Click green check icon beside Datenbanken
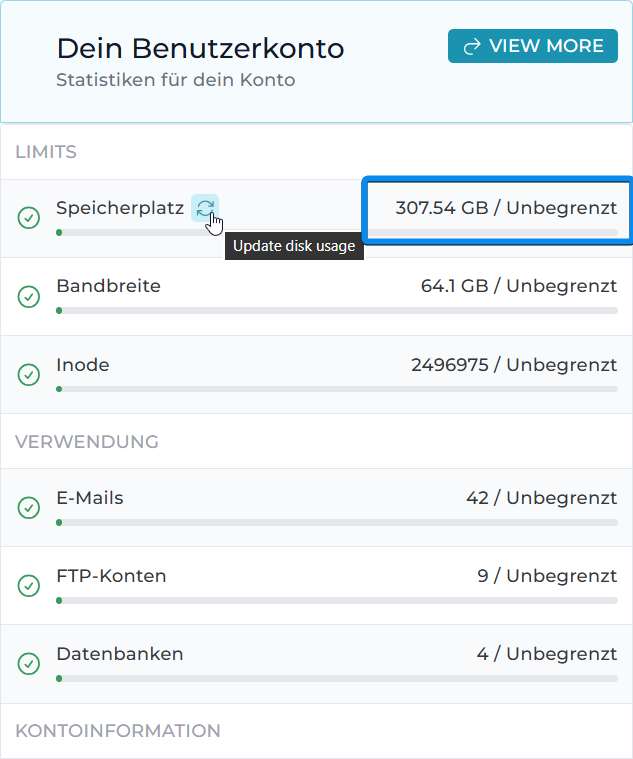Viewport: 633px width, 759px height. click(30, 663)
